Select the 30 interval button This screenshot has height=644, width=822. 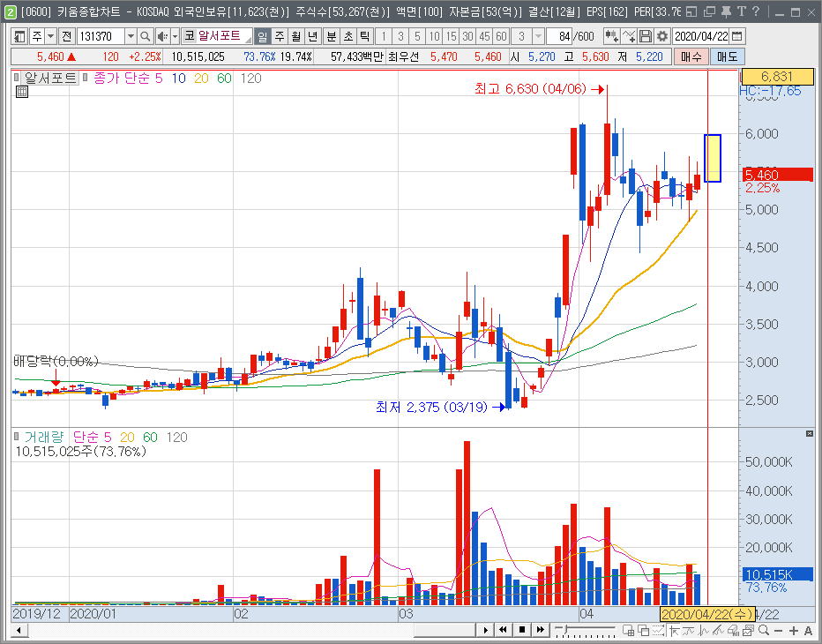pos(468,36)
